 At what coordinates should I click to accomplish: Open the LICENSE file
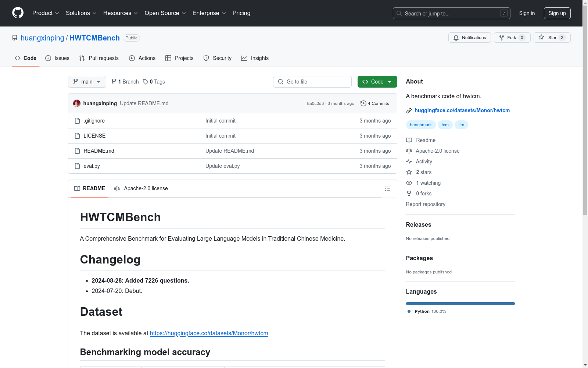coord(94,136)
